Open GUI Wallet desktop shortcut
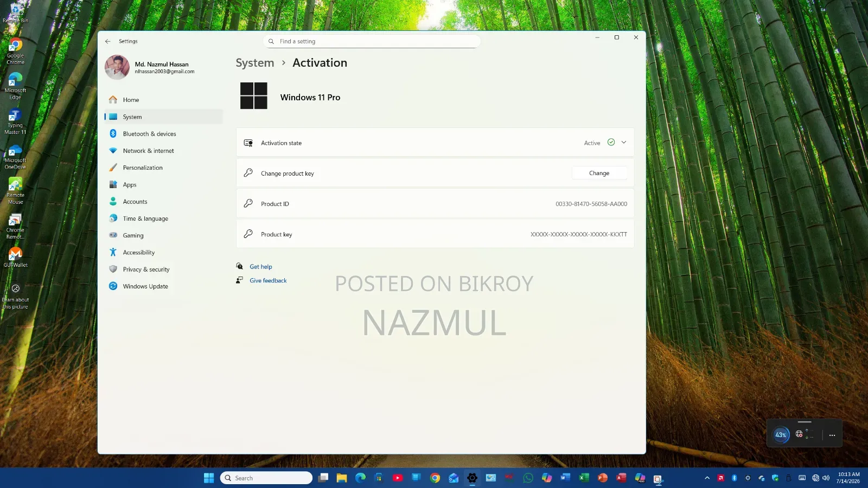This screenshot has height=488, width=868. click(15, 258)
